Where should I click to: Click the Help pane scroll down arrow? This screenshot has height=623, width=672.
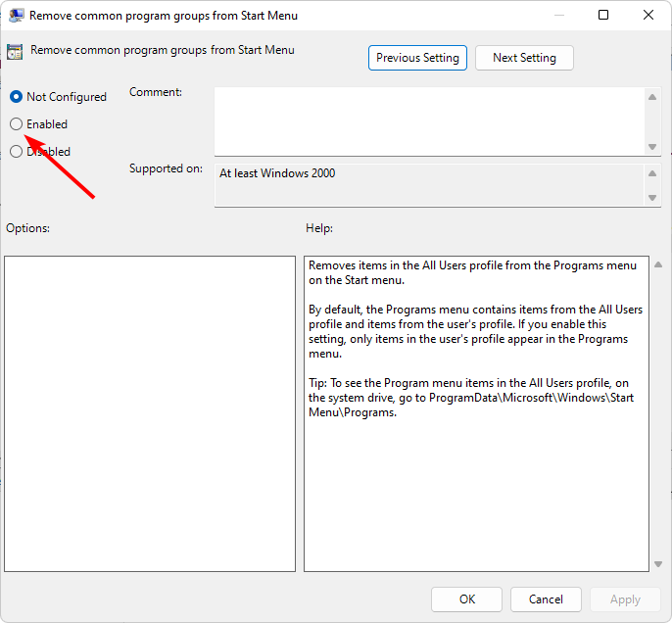click(655, 563)
